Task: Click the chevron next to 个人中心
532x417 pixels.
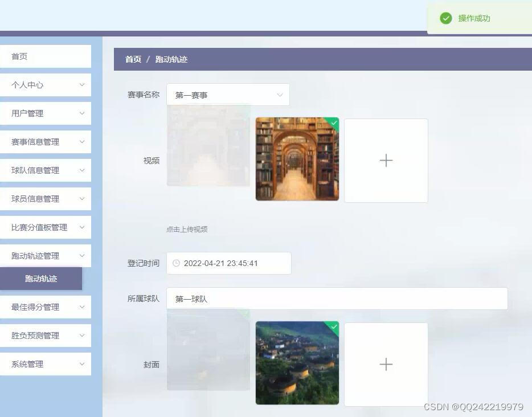Action: click(x=82, y=85)
